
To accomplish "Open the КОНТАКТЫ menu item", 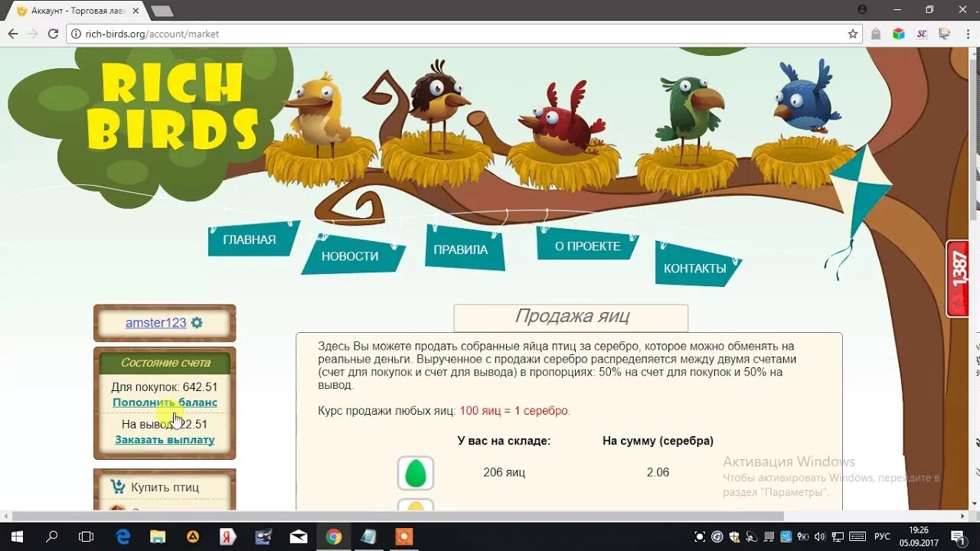I will coord(695,269).
